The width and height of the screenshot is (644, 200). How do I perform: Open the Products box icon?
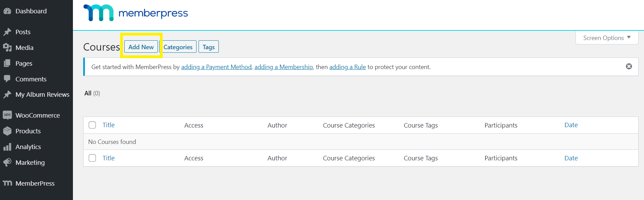tap(7, 131)
